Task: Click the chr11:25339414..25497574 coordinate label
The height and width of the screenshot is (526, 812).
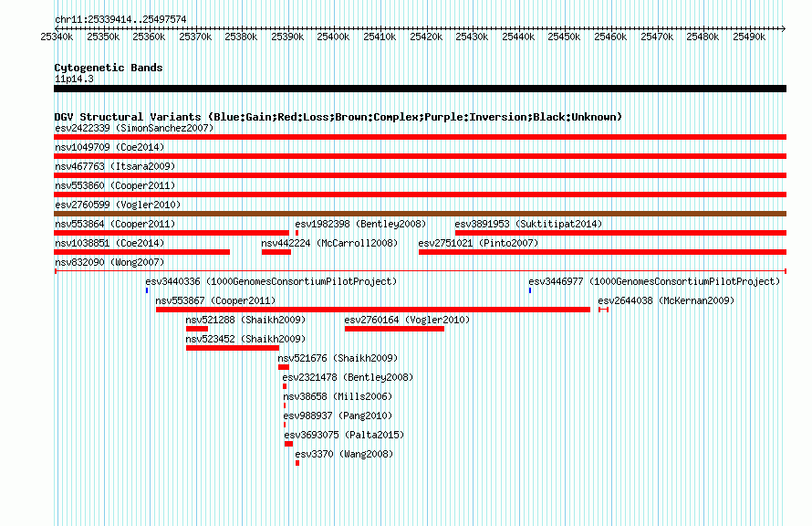Action: pyautogui.click(x=120, y=19)
